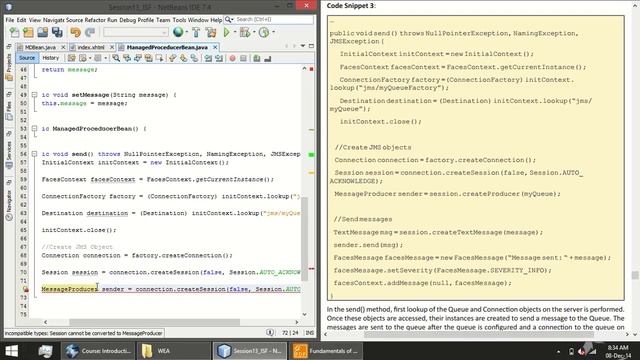Viewport: 640px width, 360px height.
Task: Start macro recording with the red circle
Action: point(233,58)
